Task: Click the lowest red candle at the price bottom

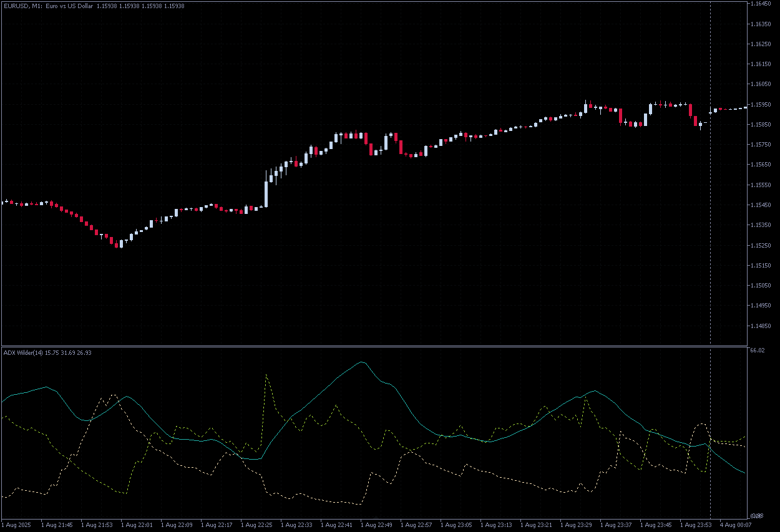Action: coord(116,244)
